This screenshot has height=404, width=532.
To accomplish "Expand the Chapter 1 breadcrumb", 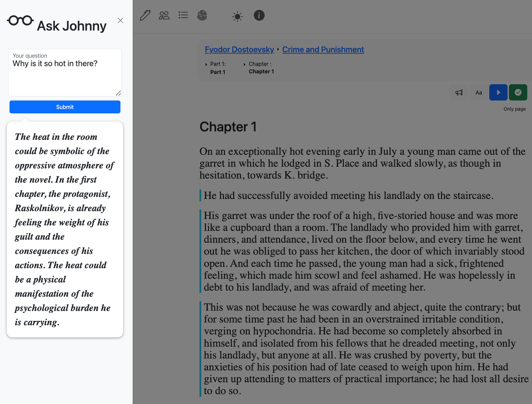I will (x=259, y=68).
